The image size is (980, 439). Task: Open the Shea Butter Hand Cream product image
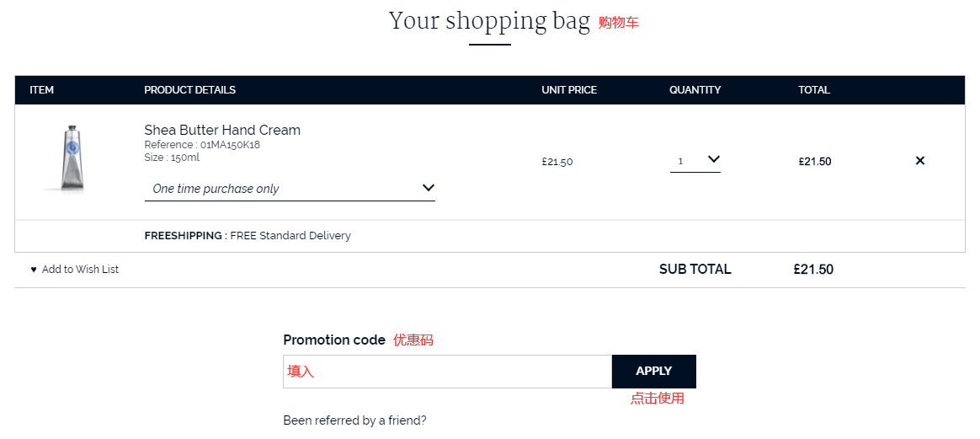pos(73,158)
